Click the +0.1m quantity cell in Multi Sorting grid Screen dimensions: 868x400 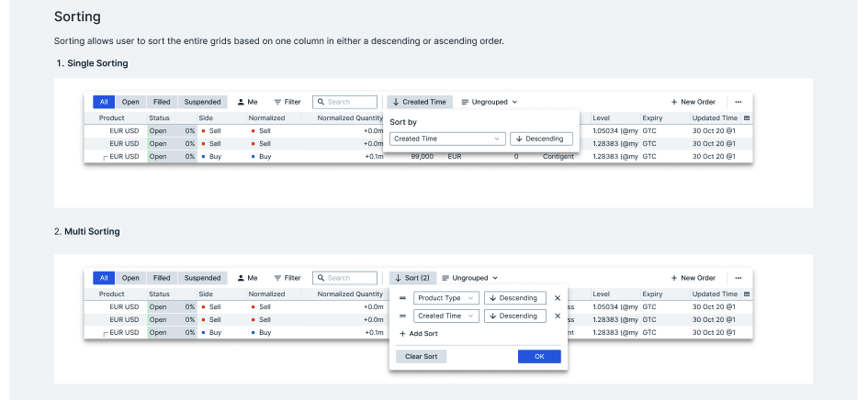(374, 332)
